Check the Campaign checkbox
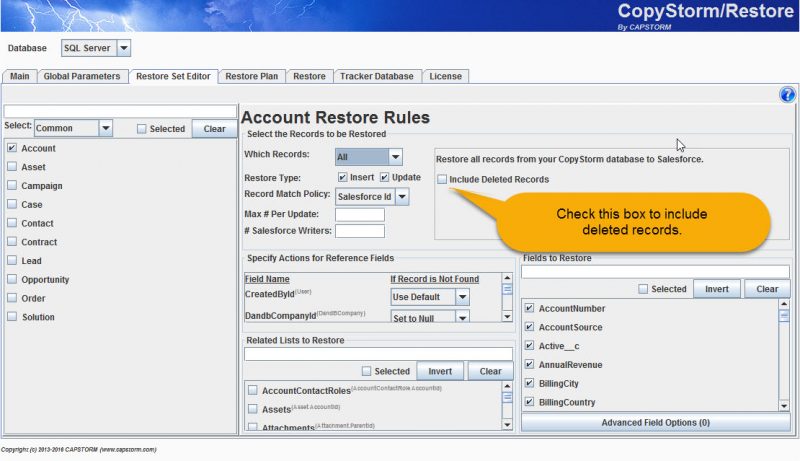This screenshot has width=800, height=461. click(12, 186)
